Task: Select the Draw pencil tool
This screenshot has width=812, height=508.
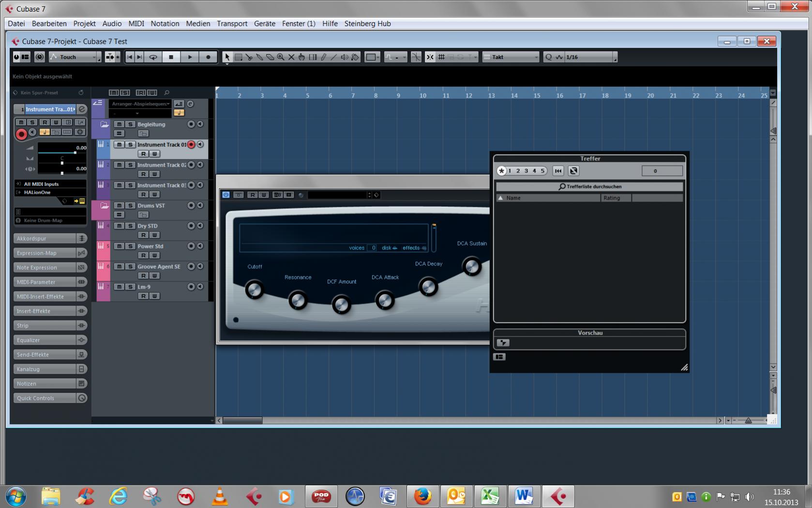Action: coord(323,57)
